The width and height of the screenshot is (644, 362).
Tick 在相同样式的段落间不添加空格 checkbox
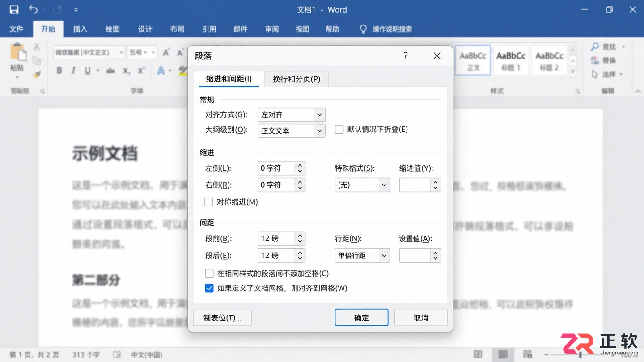[209, 274]
